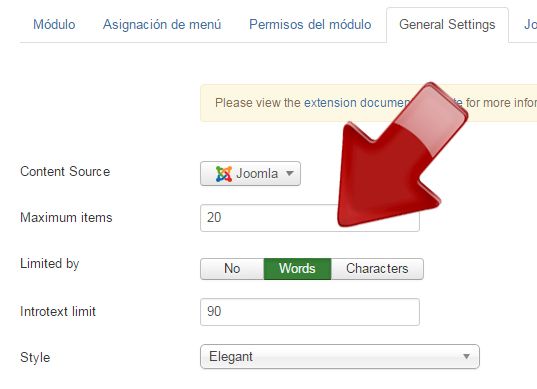The width and height of the screenshot is (537, 389).
Task: Click the Introtext limit label
Action: (x=58, y=312)
